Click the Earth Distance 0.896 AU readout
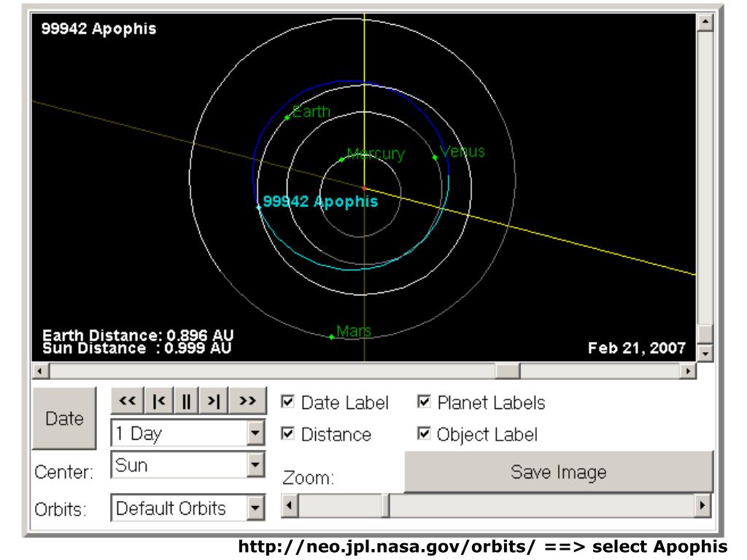This screenshot has width=747, height=560. [138, 335]
